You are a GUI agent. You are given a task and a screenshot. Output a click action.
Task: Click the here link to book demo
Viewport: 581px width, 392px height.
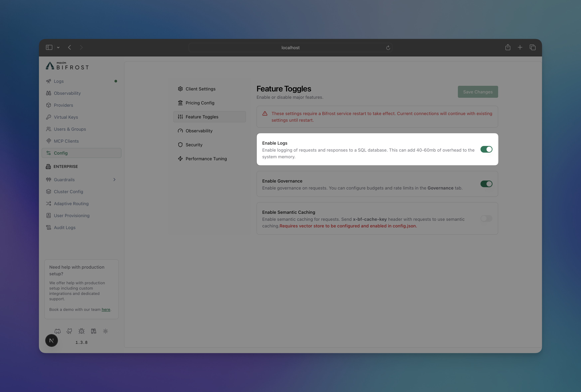coord(106,309)
